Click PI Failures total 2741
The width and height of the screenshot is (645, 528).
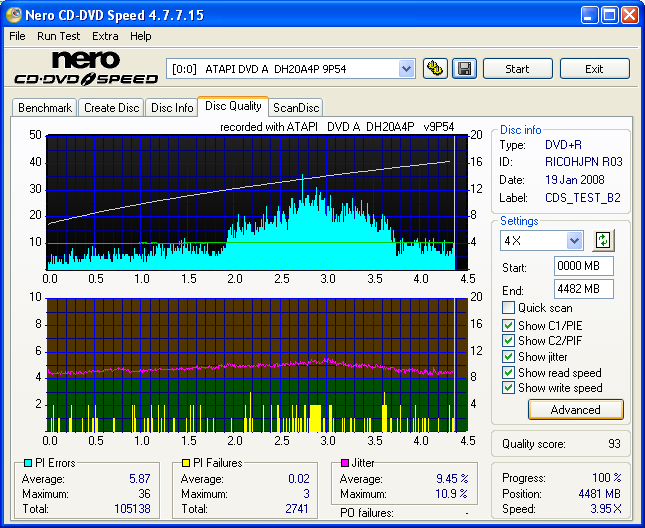point(297,509)
